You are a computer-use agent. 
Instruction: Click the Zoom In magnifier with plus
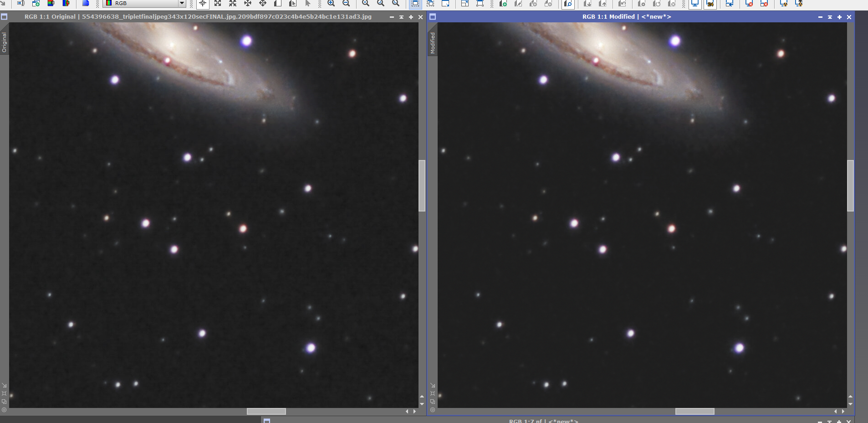click(331, 4)
